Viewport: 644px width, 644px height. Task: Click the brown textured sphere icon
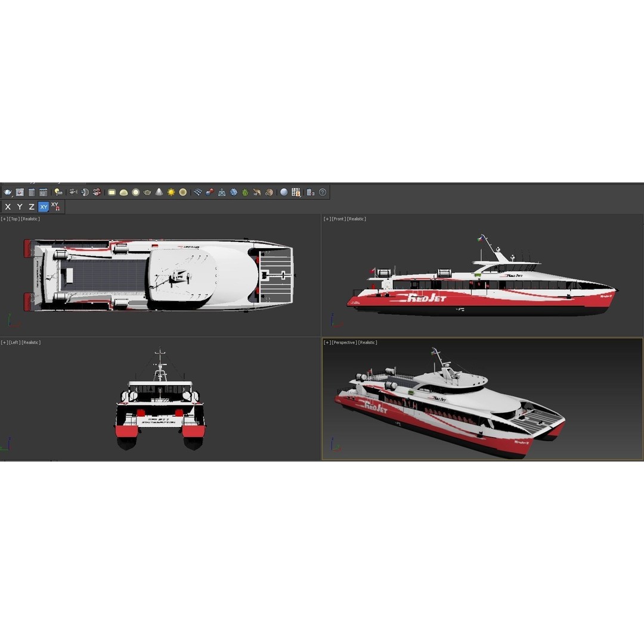pyautogui.click(x=269, y=192)
